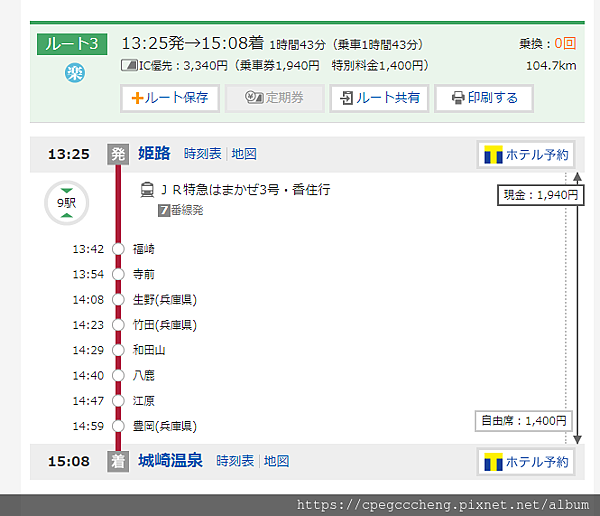The height and width of the screenshot is (516, 600).
Task: Click the 八鹿 station name
Action: click(x=143, y=375)
